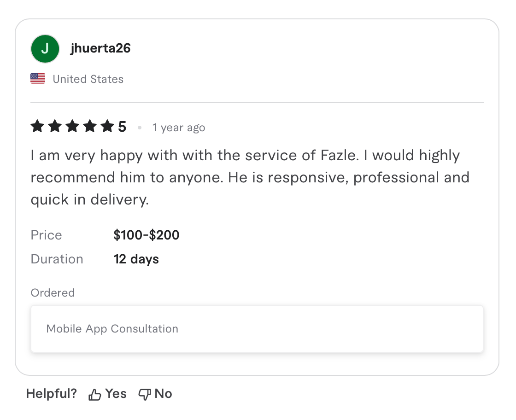Click the middle rating star
This screenshot has height=420, width=516.
(72, 126)
